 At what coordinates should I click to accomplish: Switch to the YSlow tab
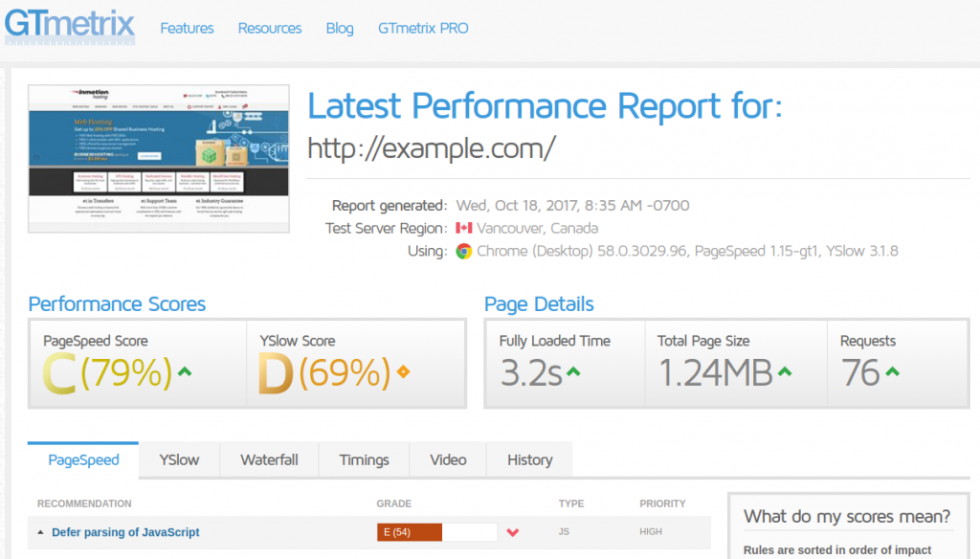pyautogui.click(x=178, y=459)
